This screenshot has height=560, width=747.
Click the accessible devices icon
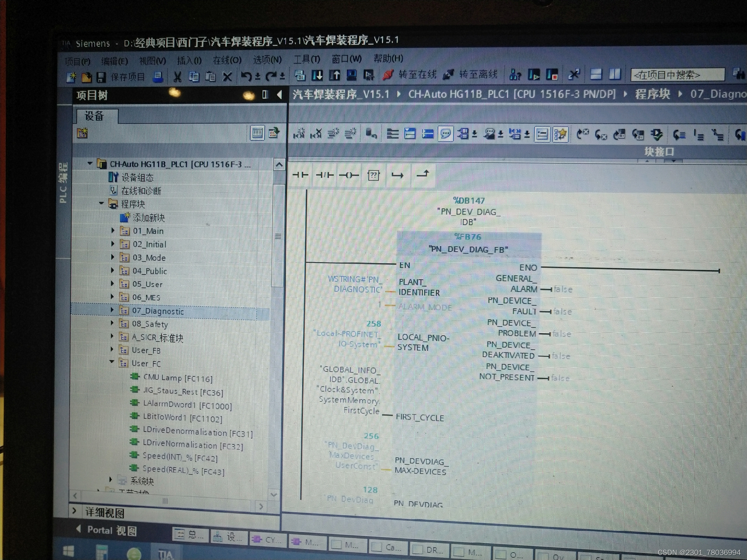516,74
